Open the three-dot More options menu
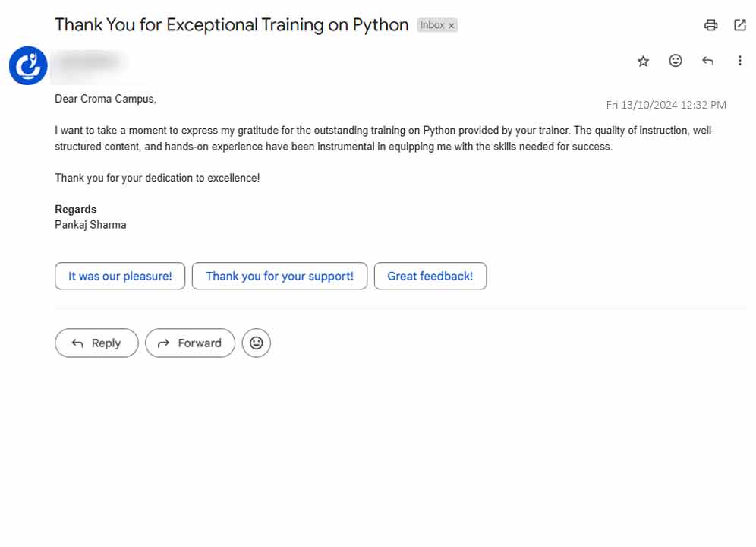 pyautogui.click(x=740, y=61)
